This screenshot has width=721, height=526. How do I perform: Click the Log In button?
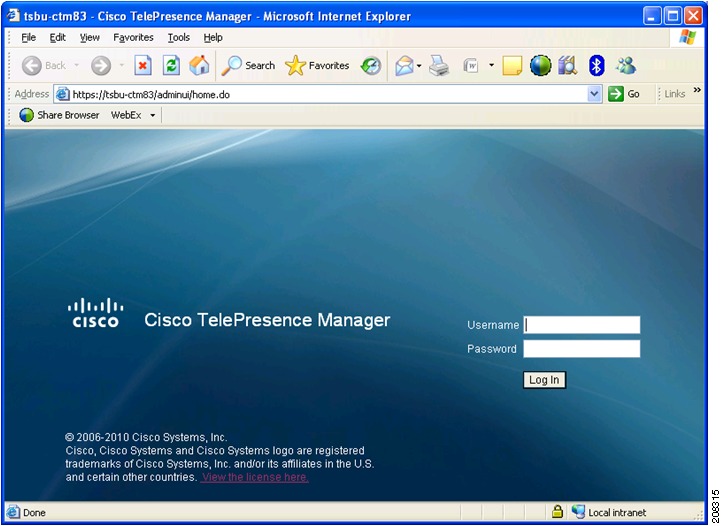tap(544, 380)
